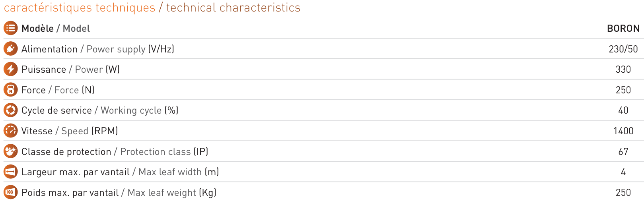Click the Max leaf width icon
This screenshot has width=644, height=207.
(11, 172)
